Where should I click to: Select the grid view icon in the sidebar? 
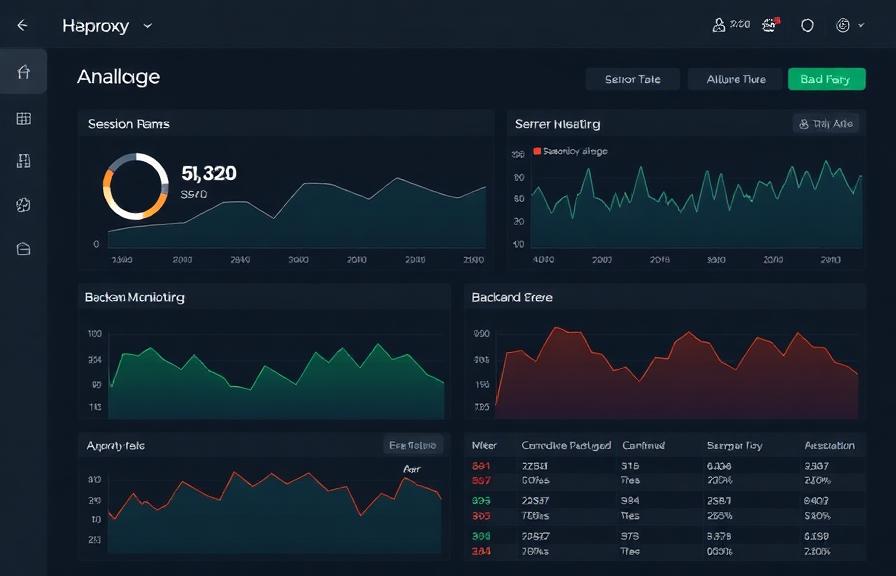coord(22,120)
